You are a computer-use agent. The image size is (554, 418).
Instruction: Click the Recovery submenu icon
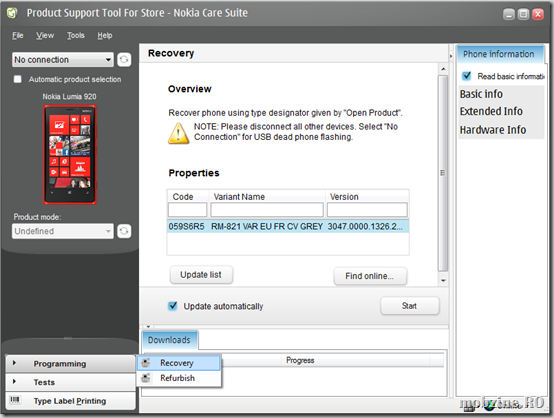tap(146, 363)
